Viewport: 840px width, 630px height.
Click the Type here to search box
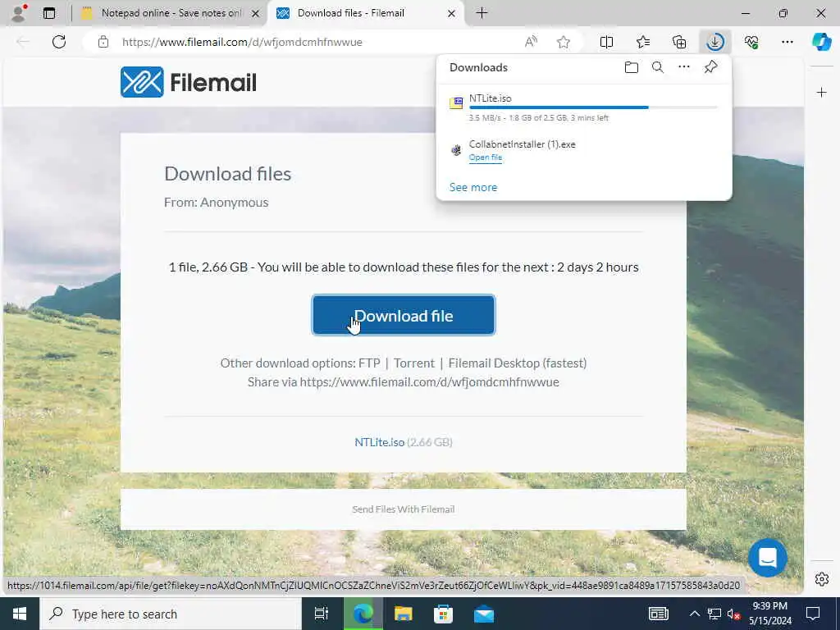(x=171, y=614)
